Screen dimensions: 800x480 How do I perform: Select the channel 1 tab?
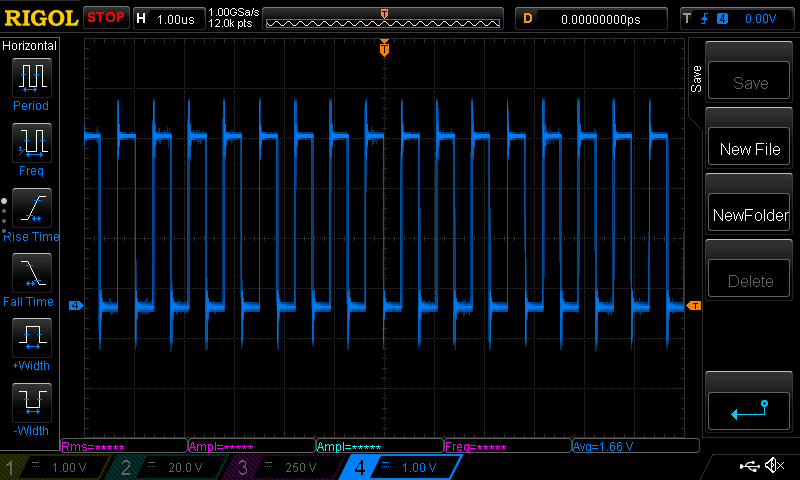tap(54, 467)
